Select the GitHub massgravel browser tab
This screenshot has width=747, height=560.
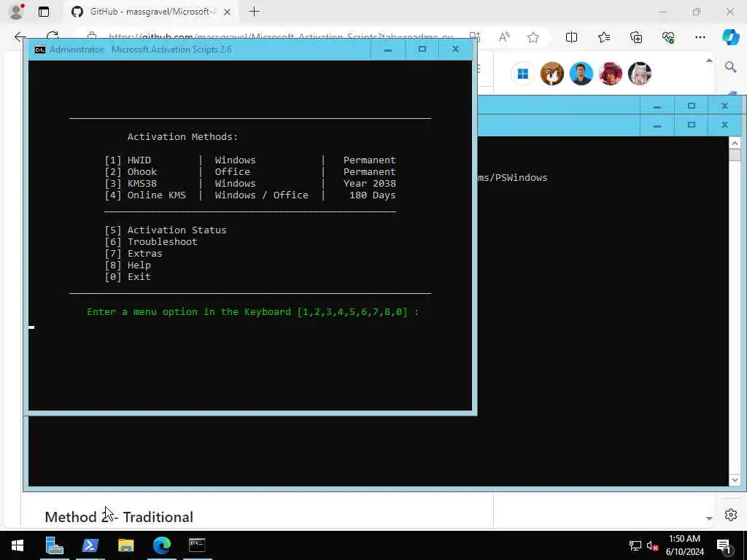(150, 12)
